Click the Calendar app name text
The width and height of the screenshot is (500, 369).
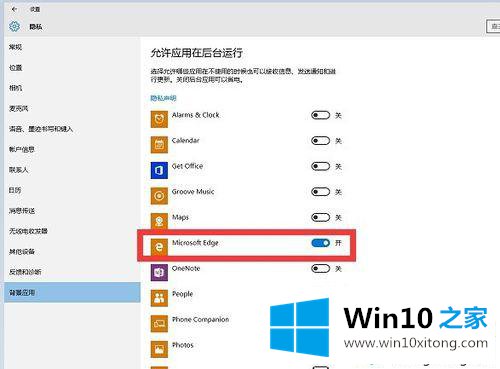[185, 140]
